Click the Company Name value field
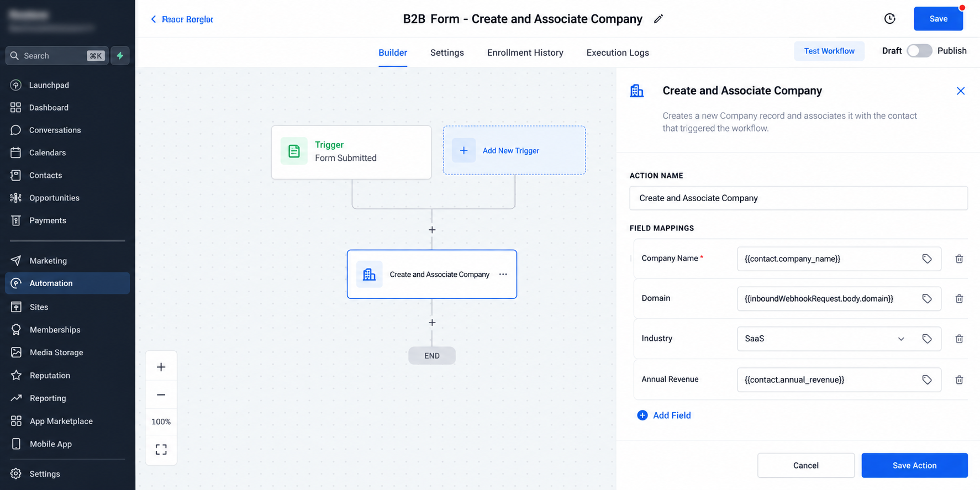 click(839, 259)
